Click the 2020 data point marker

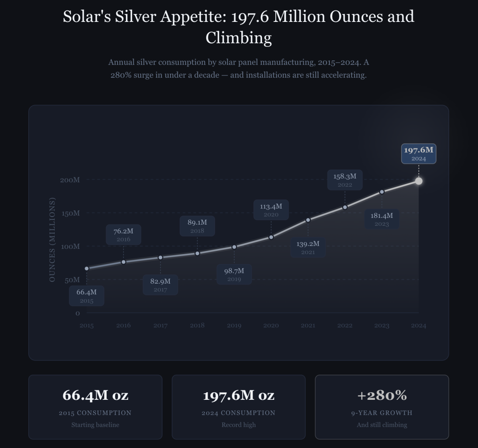271,237
